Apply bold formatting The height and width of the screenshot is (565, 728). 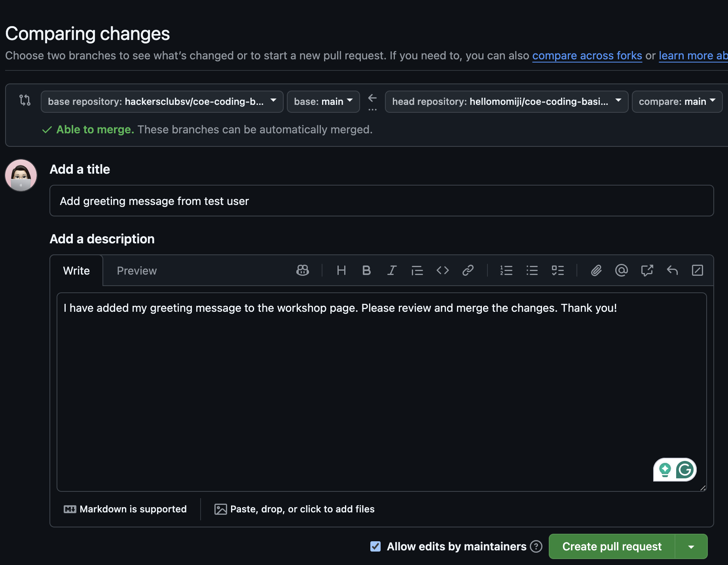click(366, 270)
